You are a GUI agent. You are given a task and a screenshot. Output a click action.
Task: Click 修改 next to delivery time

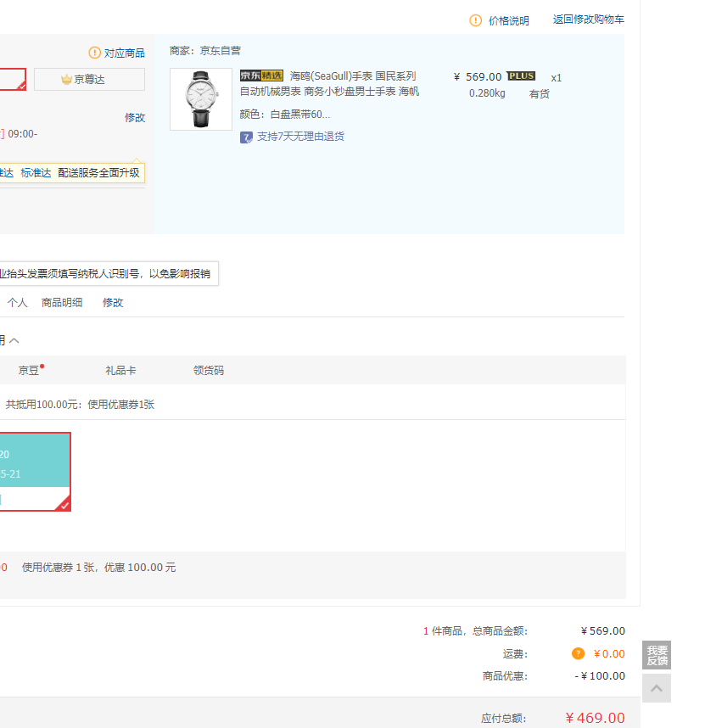tap(135, 117)
